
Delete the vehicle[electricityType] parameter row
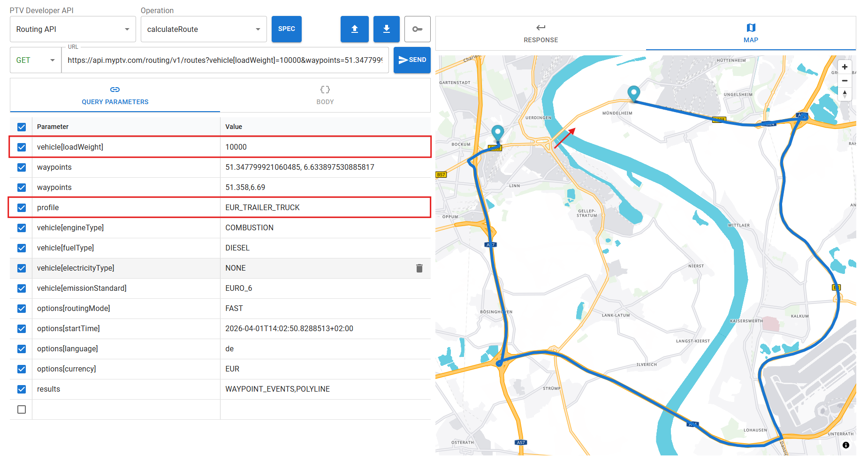pyautogui.click(x=419, y=268)
